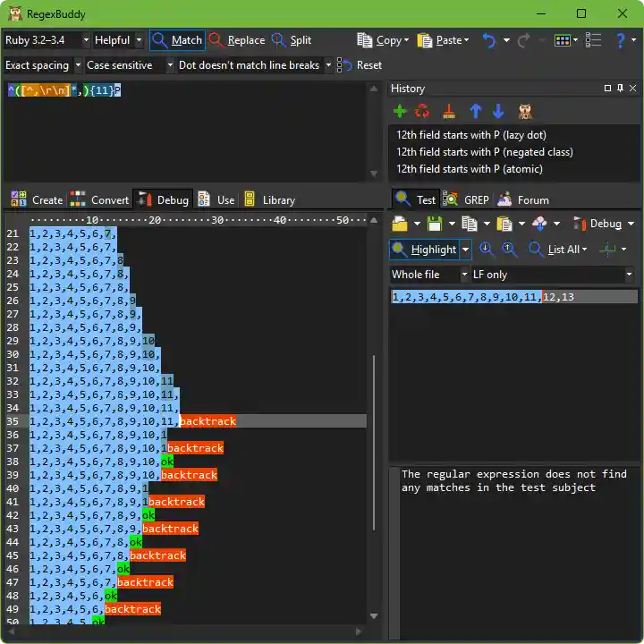Click the Redo arrow icon
Screen dimensions: 644x644
[x=524, y=40]
